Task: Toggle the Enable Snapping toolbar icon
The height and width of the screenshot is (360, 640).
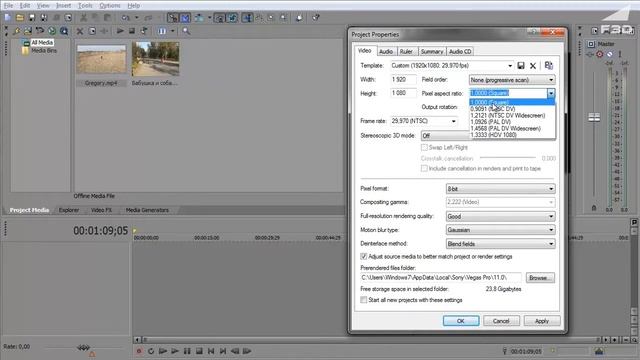Action: [173, 18]
